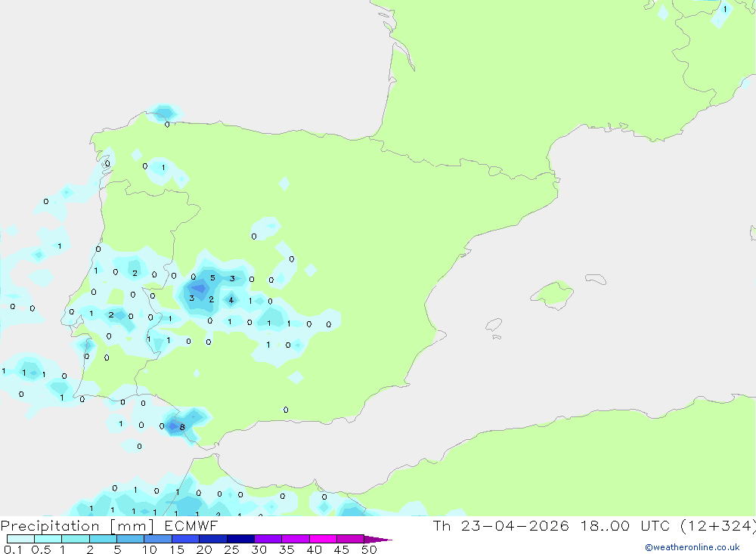
Task: Click the "4" precipitation value on the map
Action: (x=231, y=300)
